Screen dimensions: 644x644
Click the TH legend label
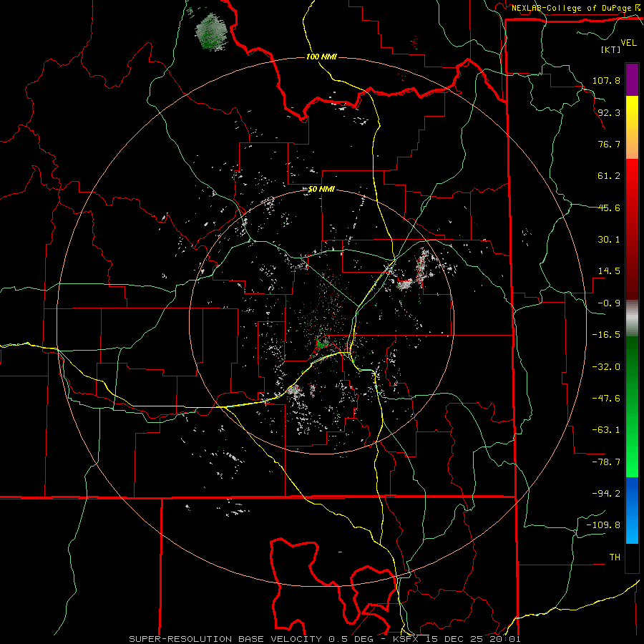point(615,557)
